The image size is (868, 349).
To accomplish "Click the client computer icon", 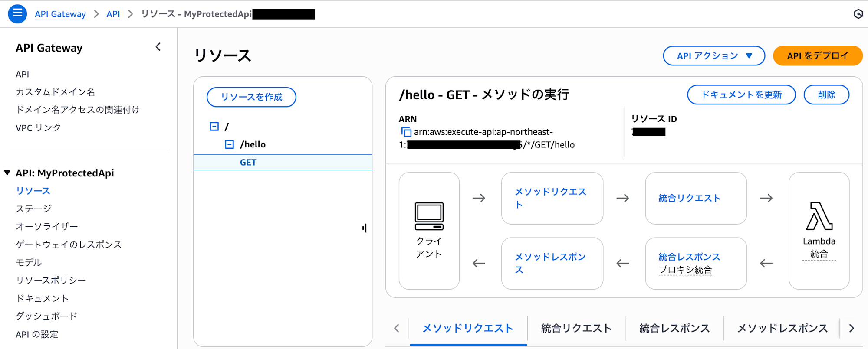I will tap(429, 216).
